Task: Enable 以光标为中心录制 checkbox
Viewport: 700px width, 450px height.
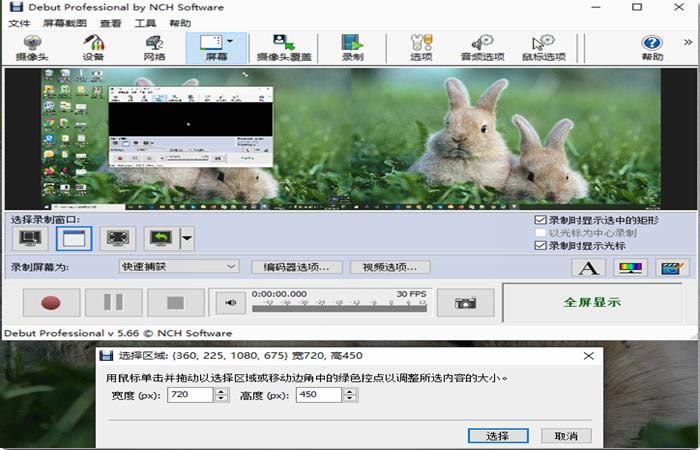Action: pyautogui.click(x=540, y=233)
